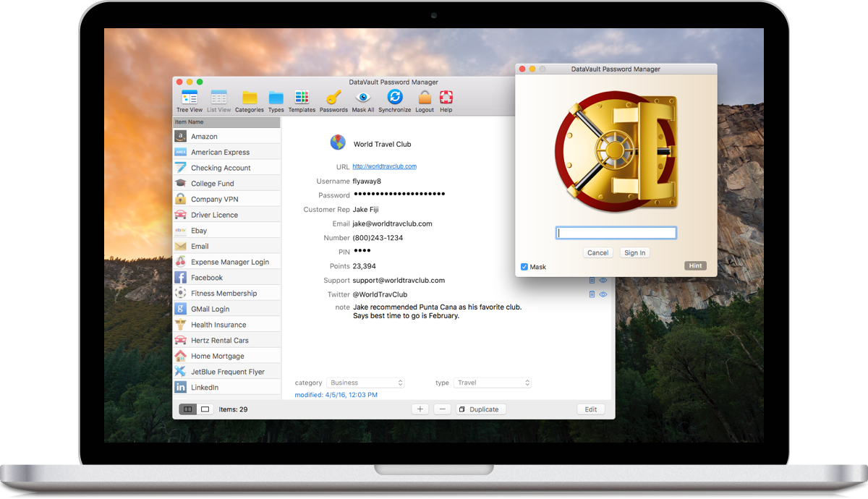Select the GMail Login item icon

tap(180, 309)
